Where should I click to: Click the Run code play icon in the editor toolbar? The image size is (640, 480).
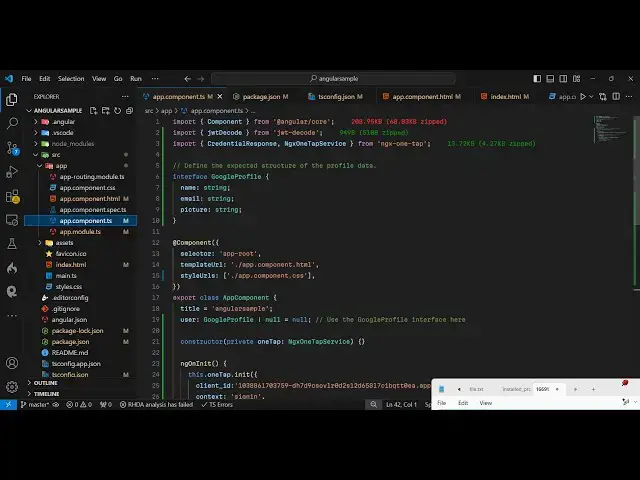583,97
